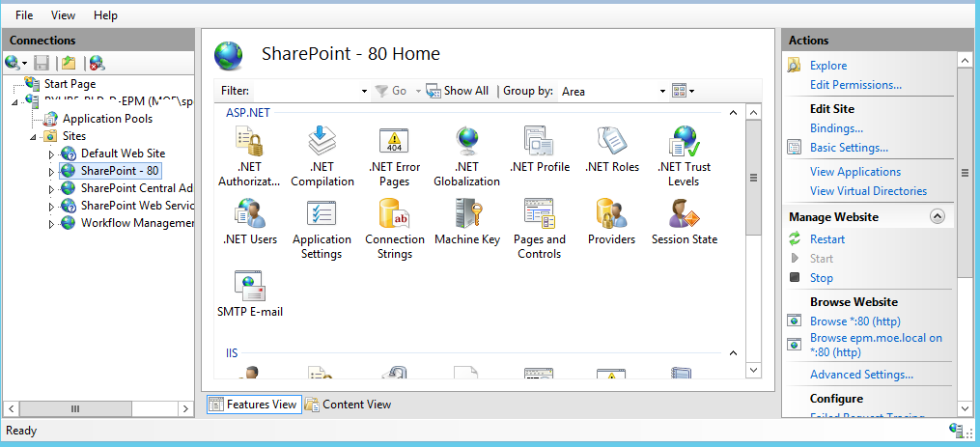
Task: Open the Filter dropdown arrow
Action: point(364,92)
